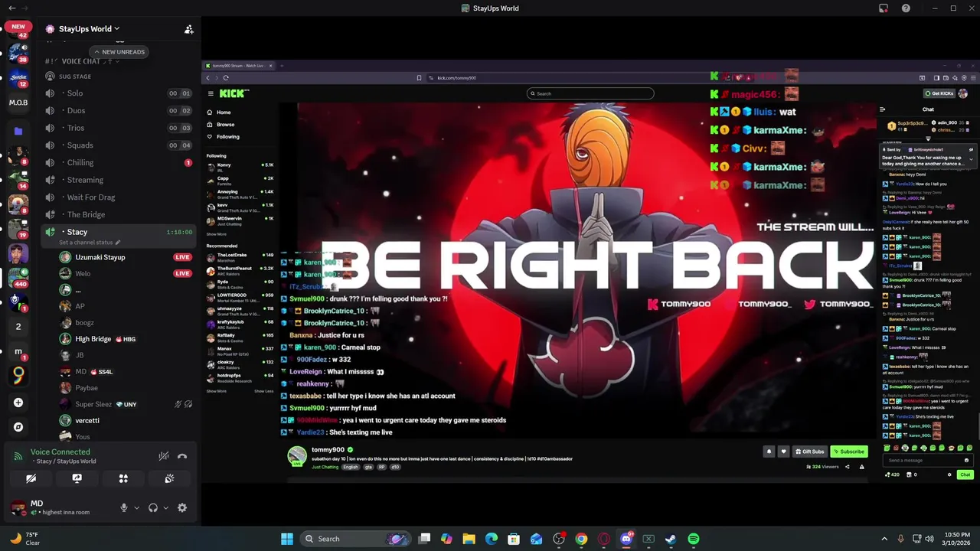Select user Welo in voice list

coord(126,273)
